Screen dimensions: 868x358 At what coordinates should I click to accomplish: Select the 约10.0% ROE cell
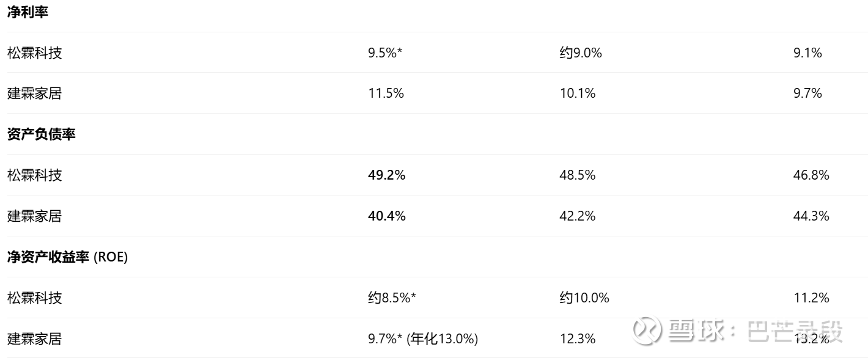pos(584,298)
